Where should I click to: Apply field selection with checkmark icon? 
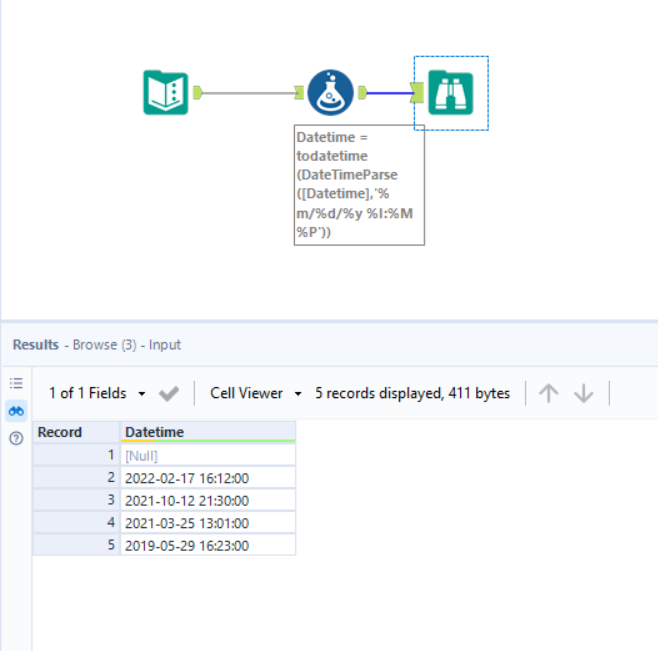(x=169, y=394)
